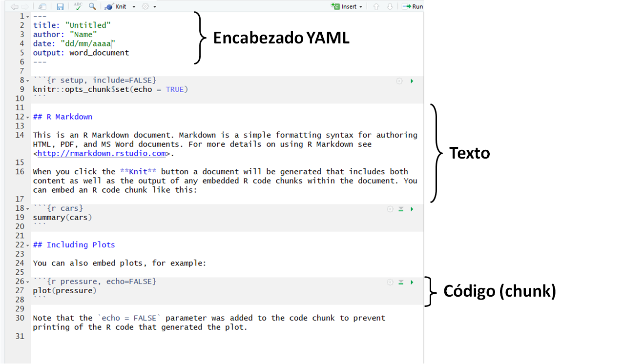This screenshot has width=644, height=364.
Task: Run the setup chunk with green arrow
Action: (x=412, y=81)
